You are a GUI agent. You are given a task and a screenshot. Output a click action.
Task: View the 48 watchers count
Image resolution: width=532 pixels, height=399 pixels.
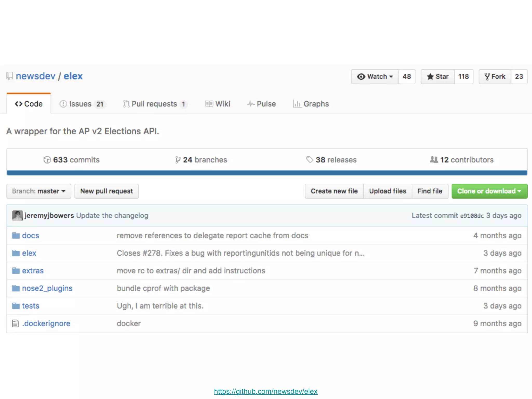pos(407,77)
